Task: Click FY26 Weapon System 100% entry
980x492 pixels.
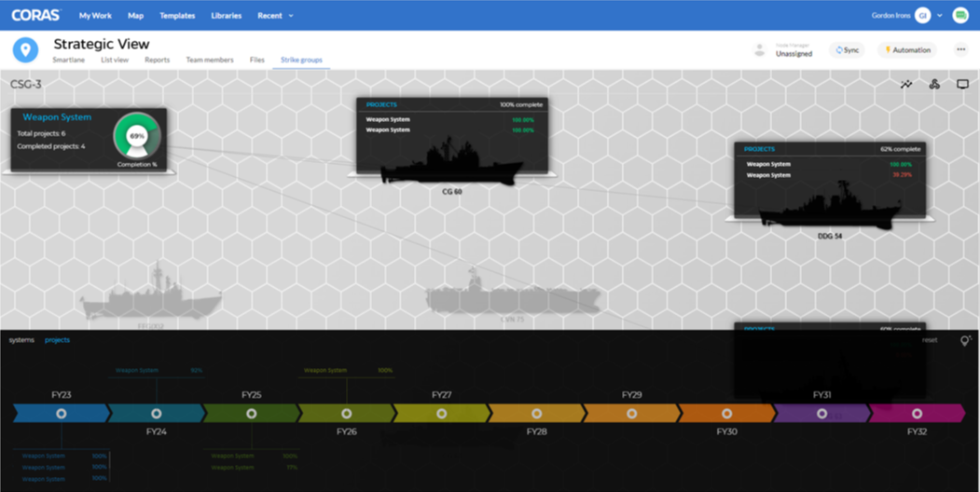Action: point(348,370)
